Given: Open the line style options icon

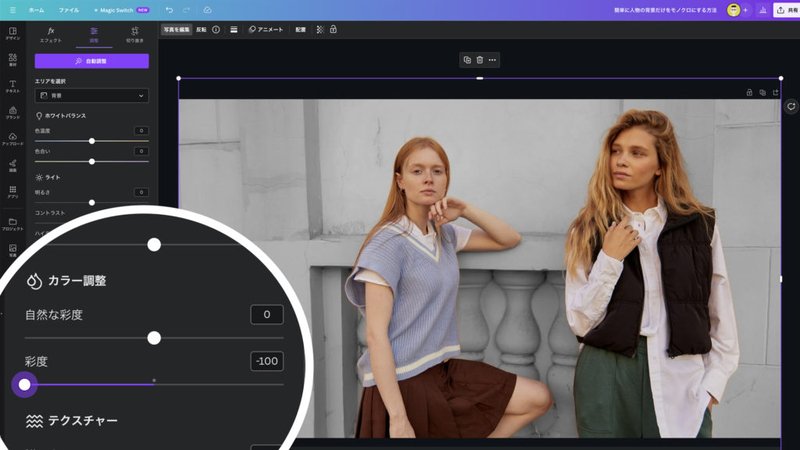Looking at the screenshot, I should point(234,30).
